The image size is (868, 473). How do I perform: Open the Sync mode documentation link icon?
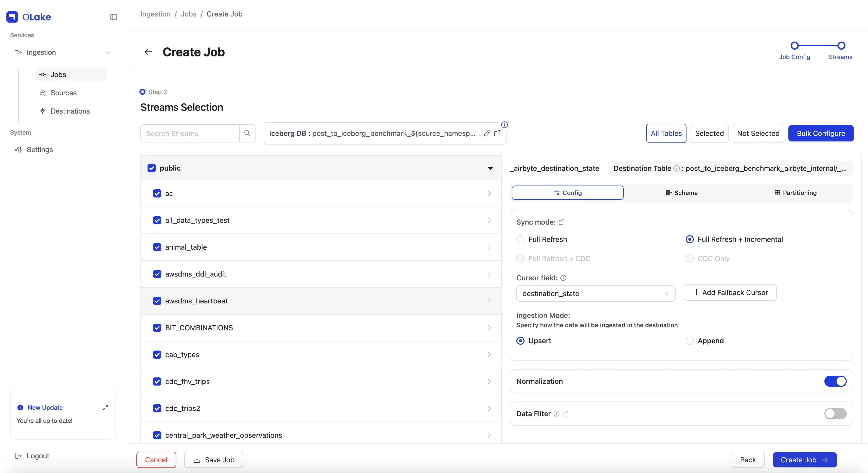coord(561,222)
